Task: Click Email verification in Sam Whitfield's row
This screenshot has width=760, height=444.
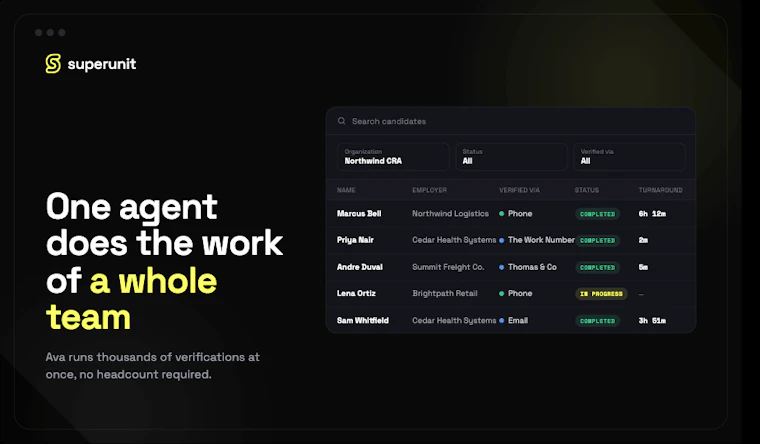Action: point(518,320)
